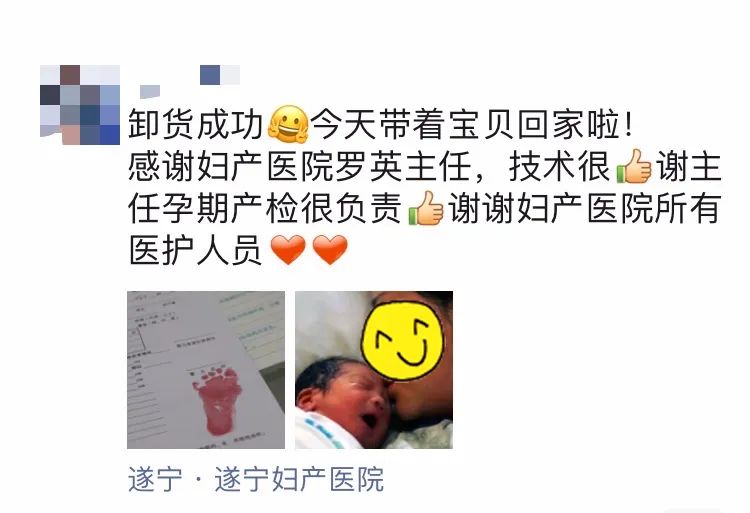This screenshot has width=750, height=513.
Task: Click the 医护人员 text before hearts
Action: pyautogui.click(x=196, y=250)
